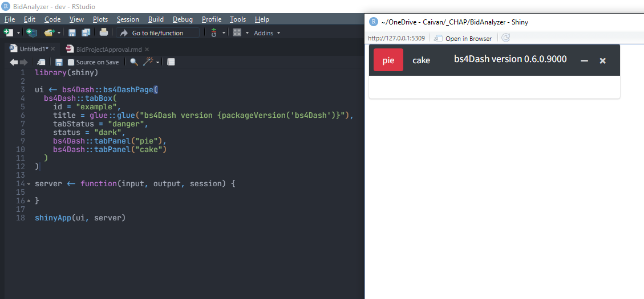
Task: Create a new project via toolbar icon
Action: pyautogui.click(x=31, y=32)
